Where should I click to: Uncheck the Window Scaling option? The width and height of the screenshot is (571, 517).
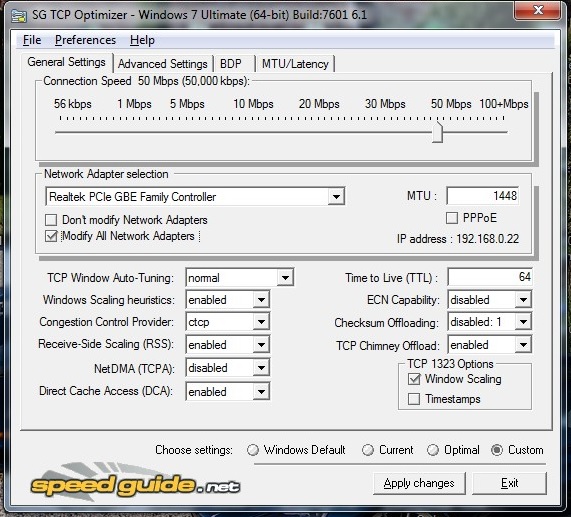[414, 379]
